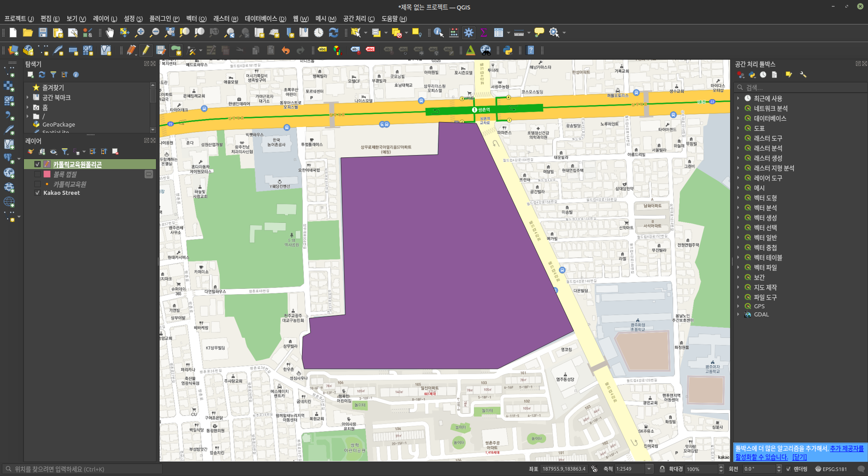
Task: Open manage map themes eye icon
Action: pos(53,151)
